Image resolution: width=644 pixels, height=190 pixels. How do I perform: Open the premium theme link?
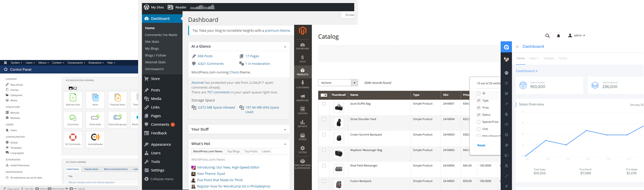[278, 30]
